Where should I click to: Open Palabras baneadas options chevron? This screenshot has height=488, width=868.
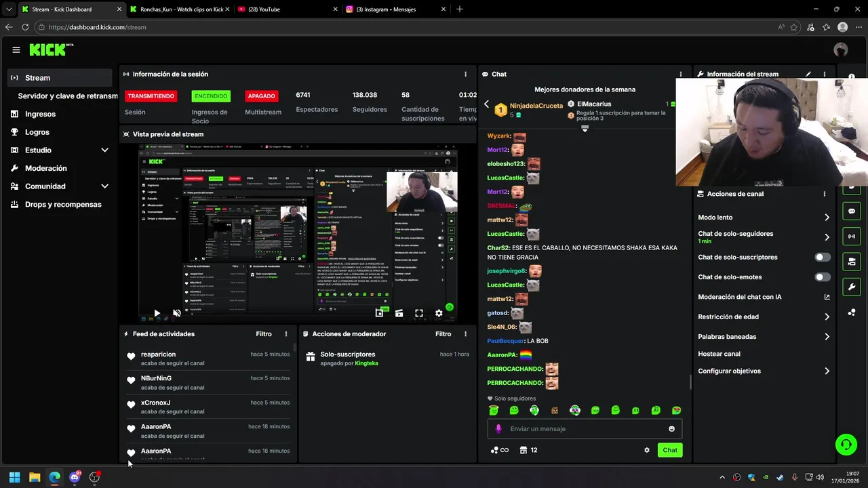827,337
